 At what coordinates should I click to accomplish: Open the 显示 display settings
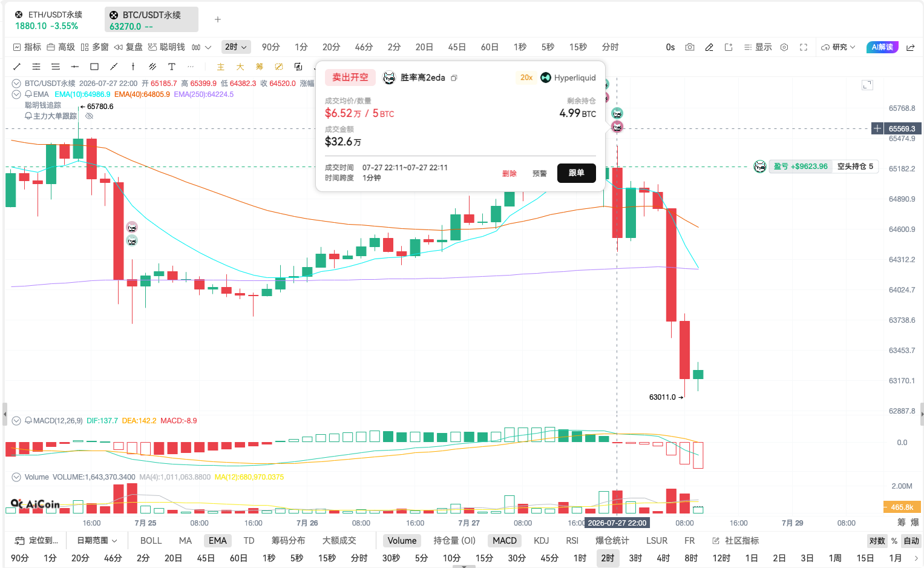coord(758,47)
